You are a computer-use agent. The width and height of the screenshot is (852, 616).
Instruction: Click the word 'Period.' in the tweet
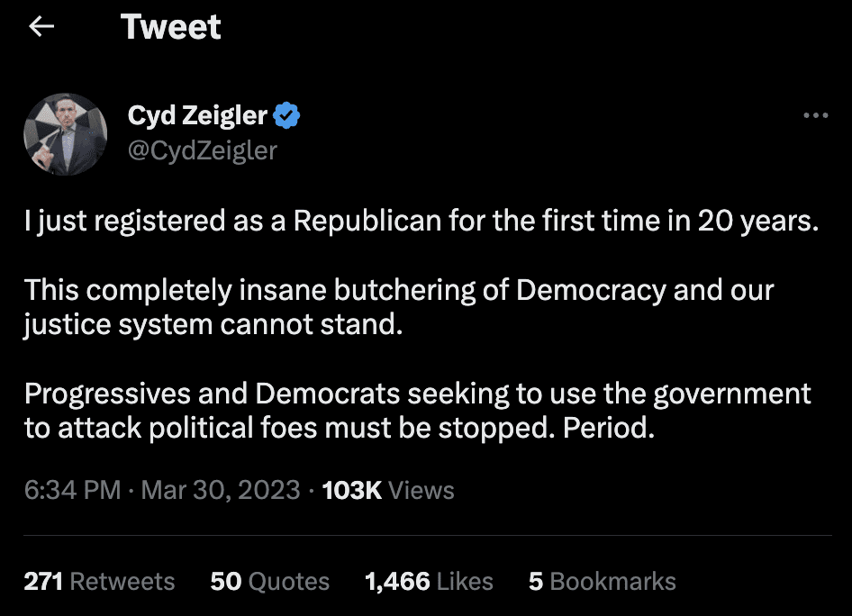pyautogui.click(x=608, y=429)
